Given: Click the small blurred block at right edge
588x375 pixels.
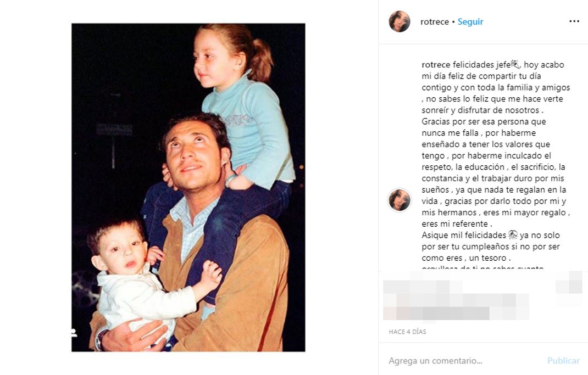Looking at the screenshot, I should click(569, 282).
